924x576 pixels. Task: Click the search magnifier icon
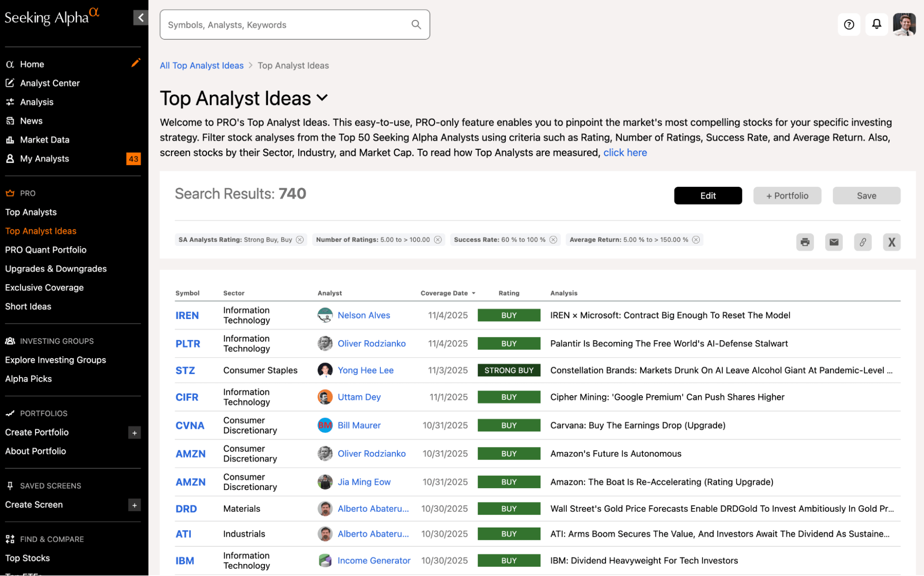pyautogui.click(x=416, y=25)
